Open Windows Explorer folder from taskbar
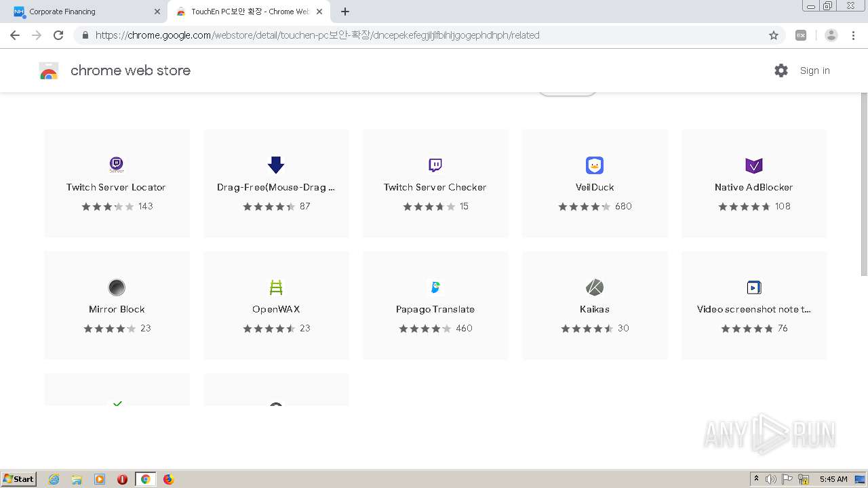Viewport: 868px width, 488px height. (77, 479)
